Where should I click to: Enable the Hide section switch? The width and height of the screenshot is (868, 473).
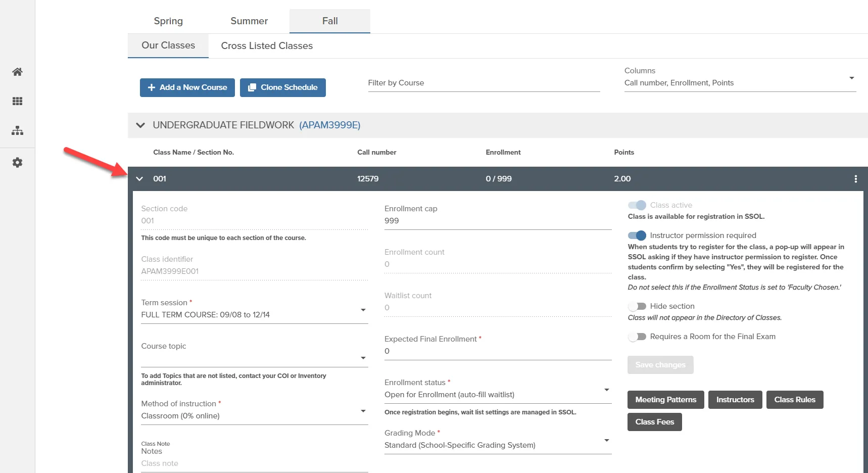(x=637, y=306)
